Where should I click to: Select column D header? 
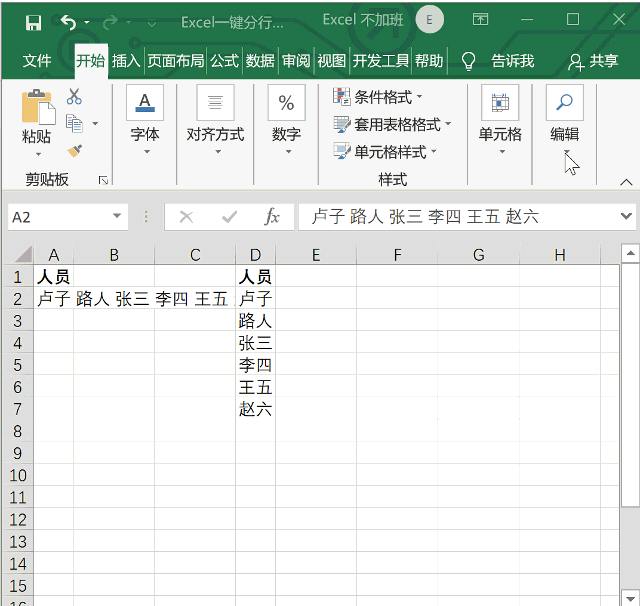[x=255, y=255]
